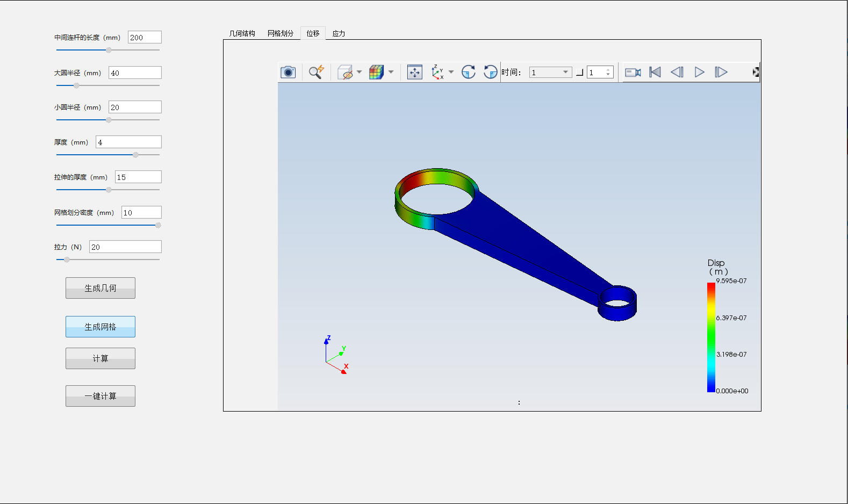The width and height of the screenshot is (848, 504).
Task: Click the 拉力 (N) input field
Action: pyautogui.click(x=125, y=247)
